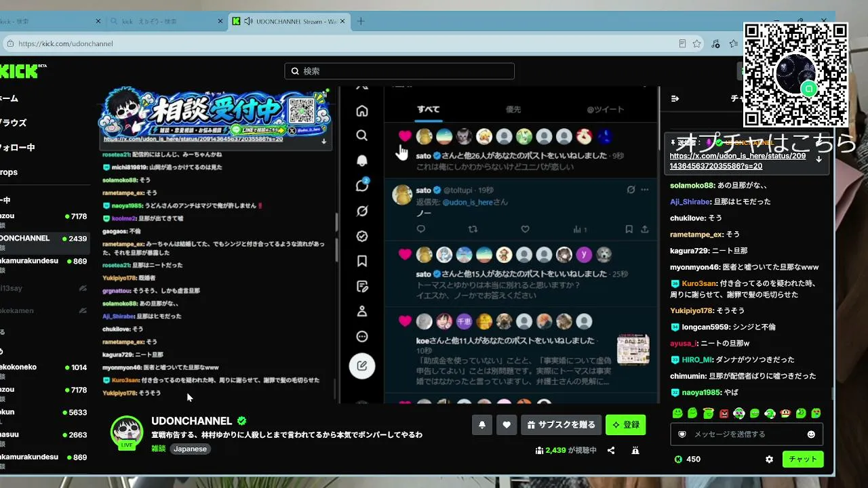This screenshot has height=488, width=868.
Task: Open the X verified badge sidebar icon
Action: (x=362, y=236)
